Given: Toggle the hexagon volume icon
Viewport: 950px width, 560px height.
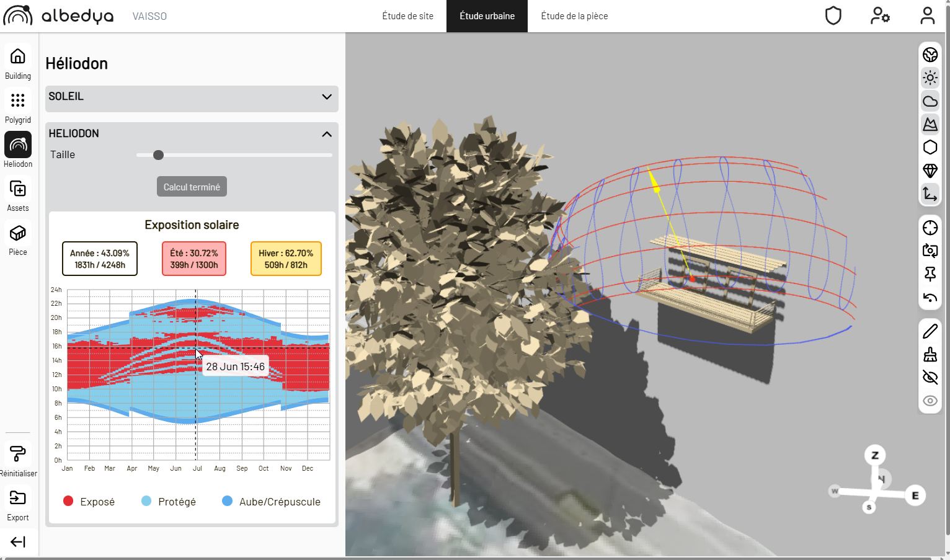Looking at the screenshot, I should [930, 148].
